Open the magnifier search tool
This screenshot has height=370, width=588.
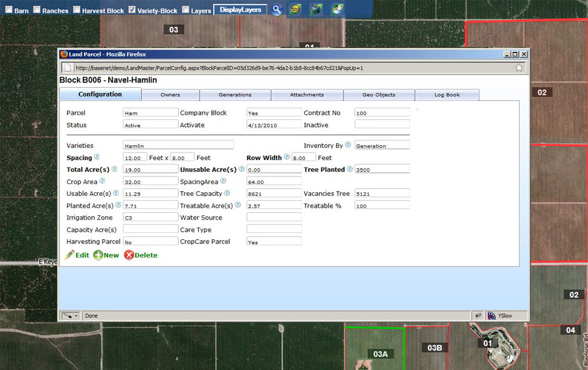click(x=277, y=9)
